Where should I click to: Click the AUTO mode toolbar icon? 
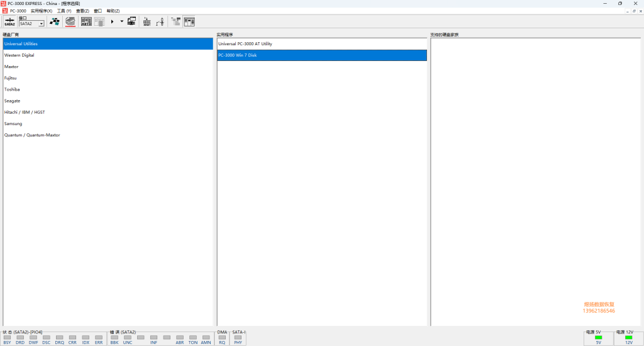86,22
